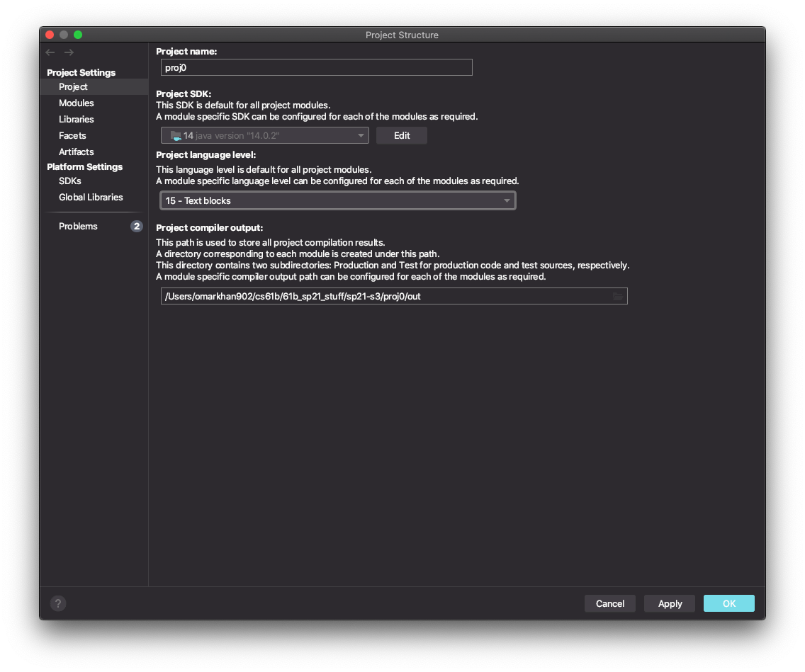The image size is (805, 672).
Task: Apply the current project settings
Action: pyautogui.click(x=669, y=603)
